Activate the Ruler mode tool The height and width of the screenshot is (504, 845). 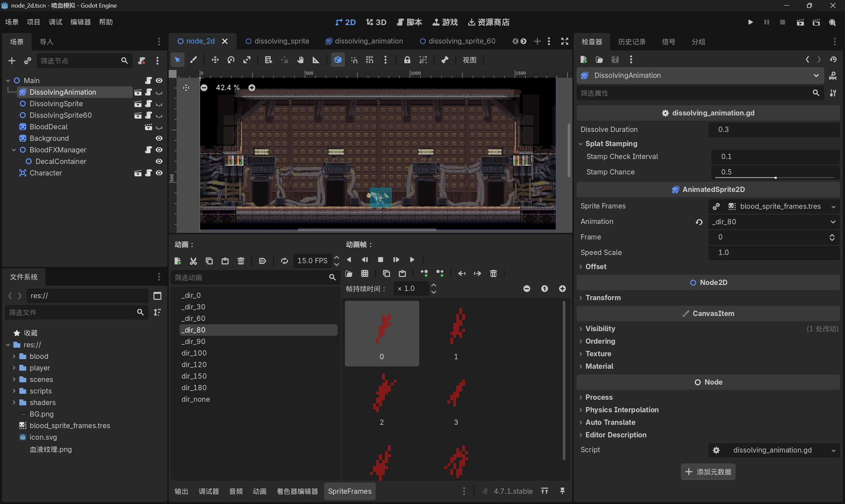[x=316, y=60]
